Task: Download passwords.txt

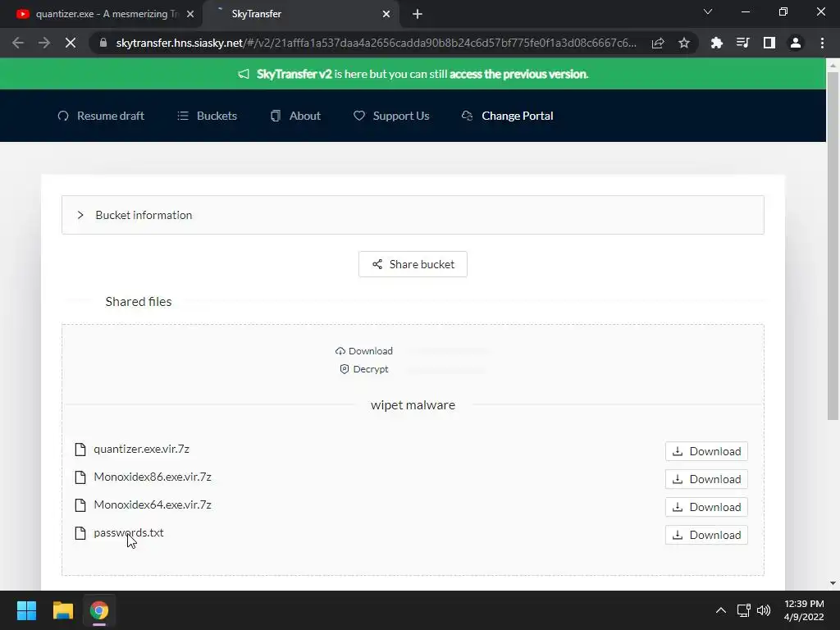Action: pyautogui.click(x=706, y=535)
